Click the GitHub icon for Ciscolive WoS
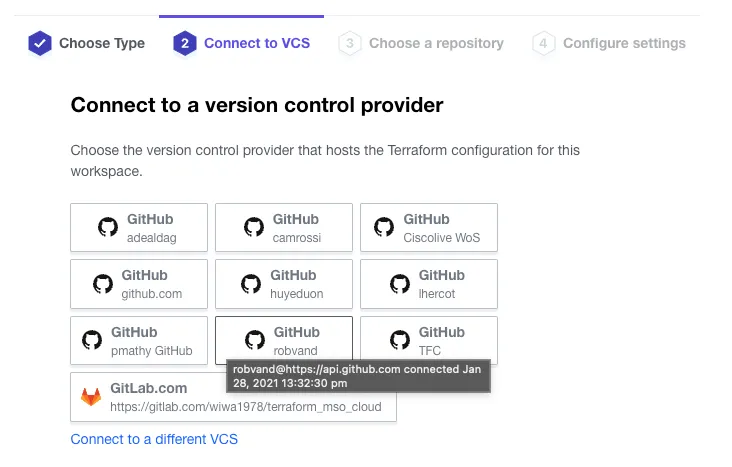 [x=383, y=228]
